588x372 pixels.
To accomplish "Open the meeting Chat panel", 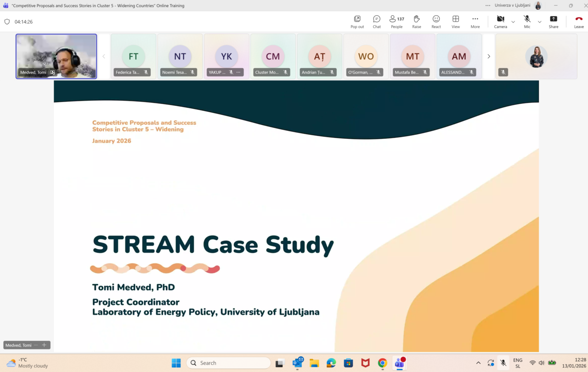I will 377,21.
